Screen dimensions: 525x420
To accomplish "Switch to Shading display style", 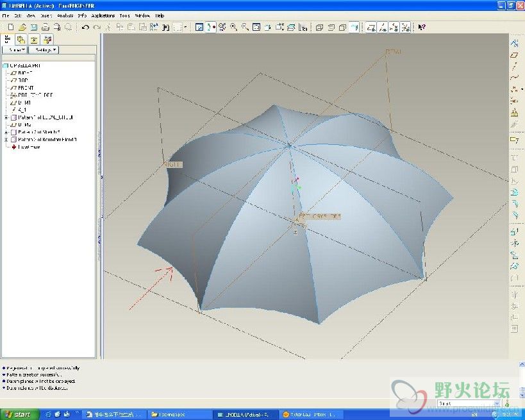I will pos(354,27).
